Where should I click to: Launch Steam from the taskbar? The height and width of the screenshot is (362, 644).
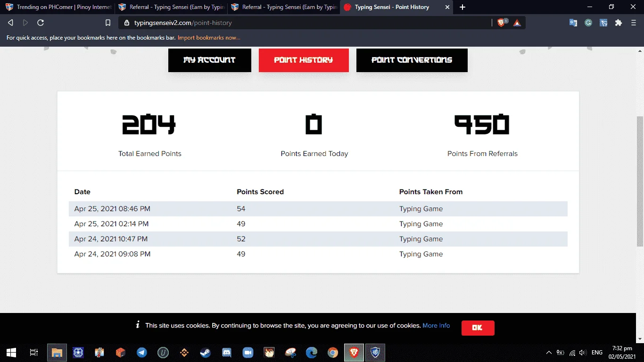[205, 352]
